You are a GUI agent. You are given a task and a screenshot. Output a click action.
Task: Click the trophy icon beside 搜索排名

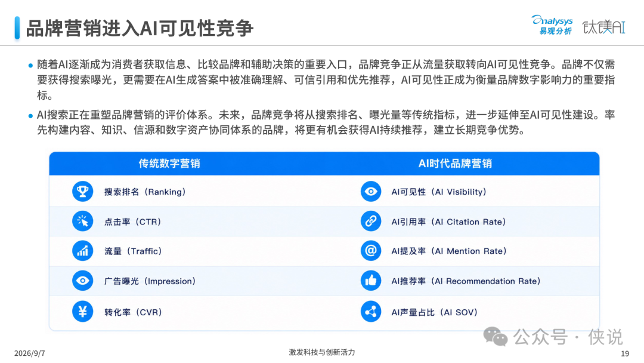(82, 192)
